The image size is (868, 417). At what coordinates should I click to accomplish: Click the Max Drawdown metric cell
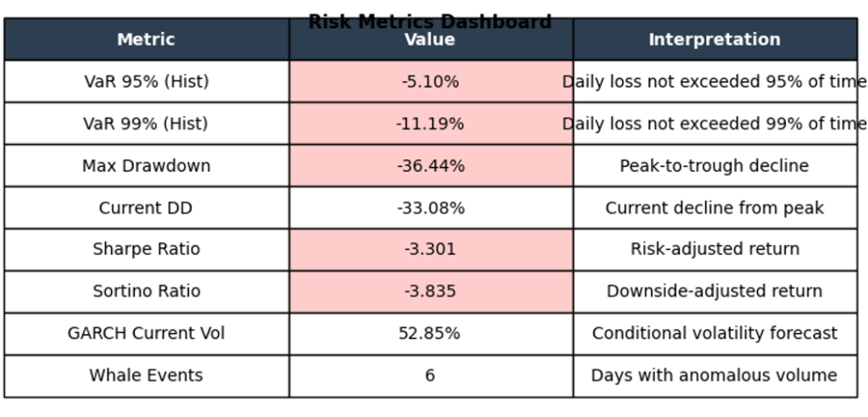click(x=146, y=166)
